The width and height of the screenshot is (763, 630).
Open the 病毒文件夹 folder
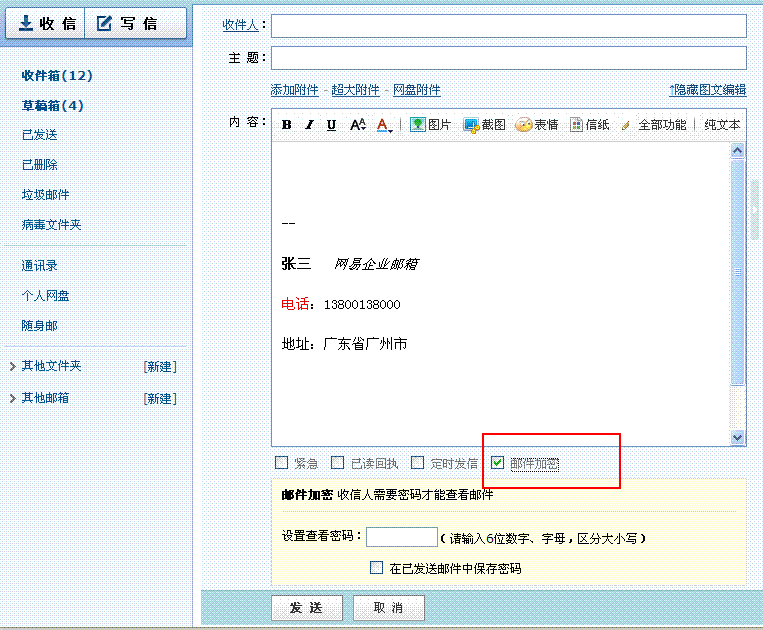(51, 225)
